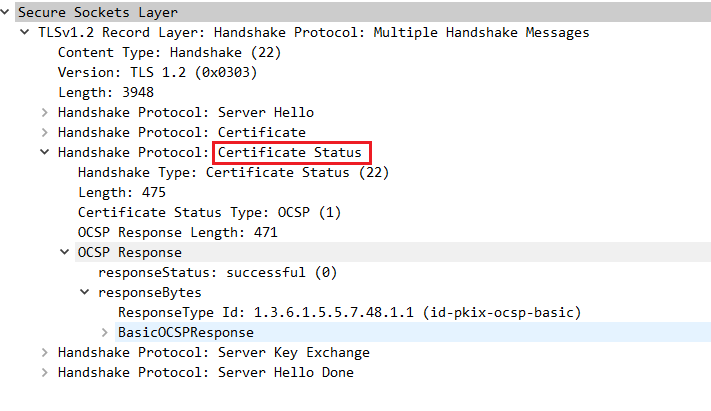Collapse Handshake Protocol: Certificate Status node
711x411 pixels.
point(44,152)
